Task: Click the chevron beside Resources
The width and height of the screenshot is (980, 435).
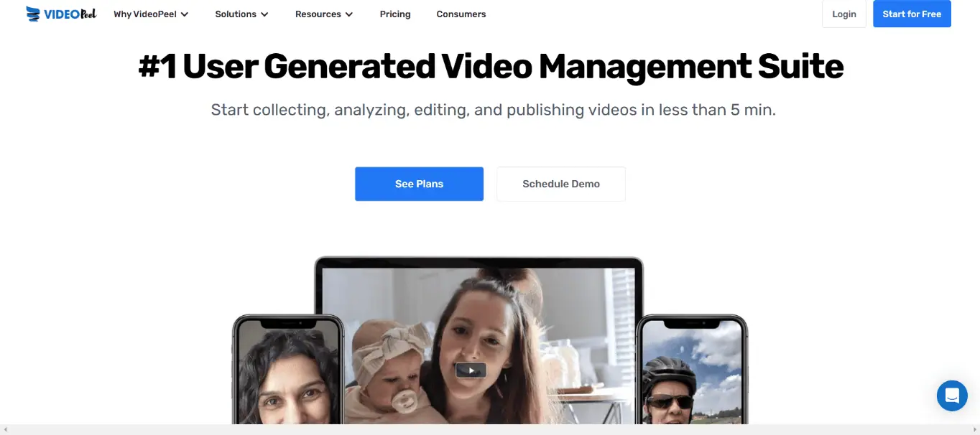Action: 349,13
